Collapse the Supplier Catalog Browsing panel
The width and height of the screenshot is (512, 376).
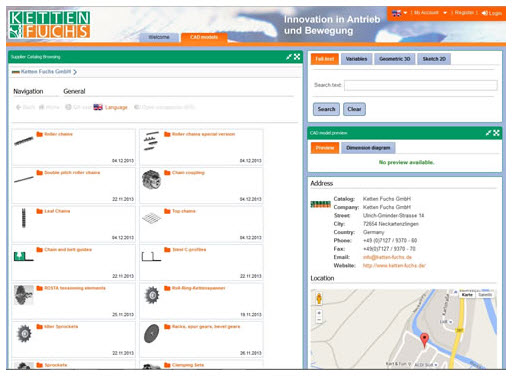[x=289, y=57]
